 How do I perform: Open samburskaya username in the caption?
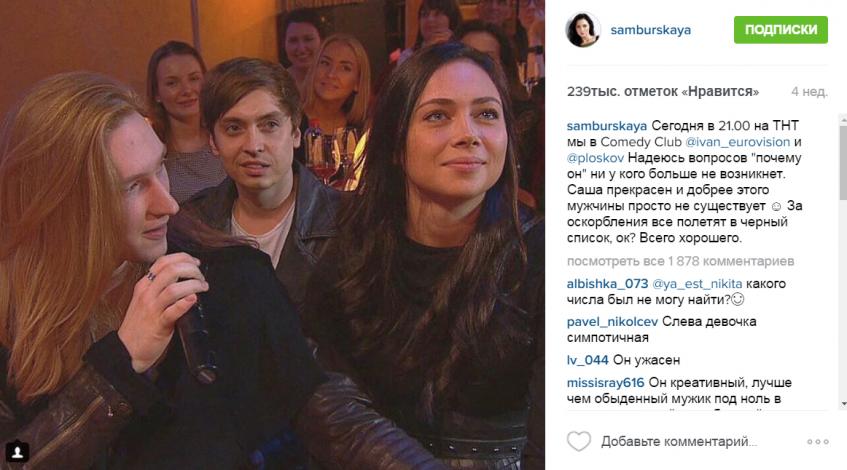(607, 126)
